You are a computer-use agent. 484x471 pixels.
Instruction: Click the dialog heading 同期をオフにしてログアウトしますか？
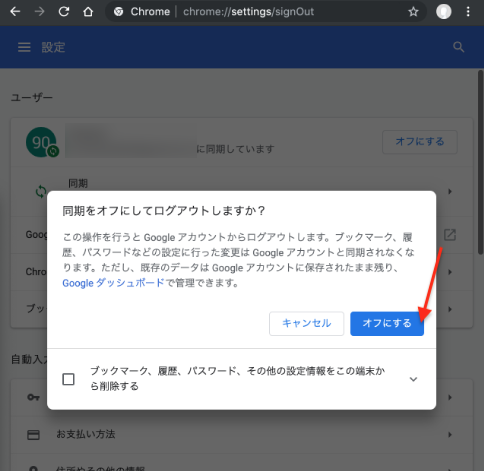(x=164, y=211)
